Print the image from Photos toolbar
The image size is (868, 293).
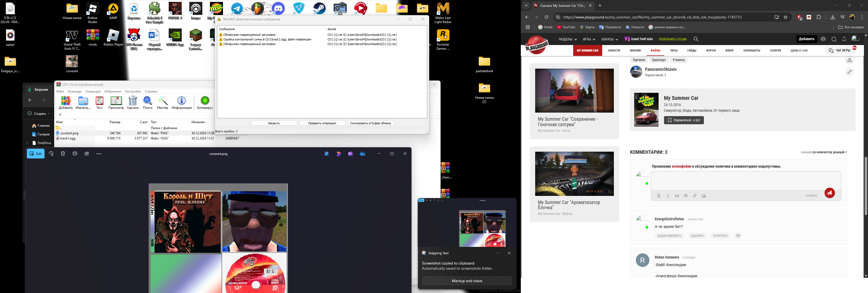(75, 154)
